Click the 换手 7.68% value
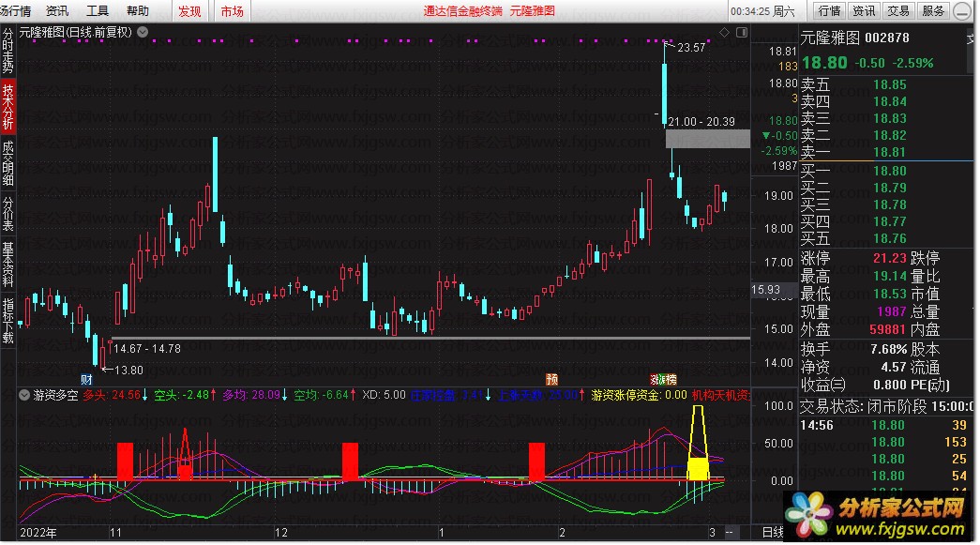This screenshot has width=980, height=545. coord(888,349)
